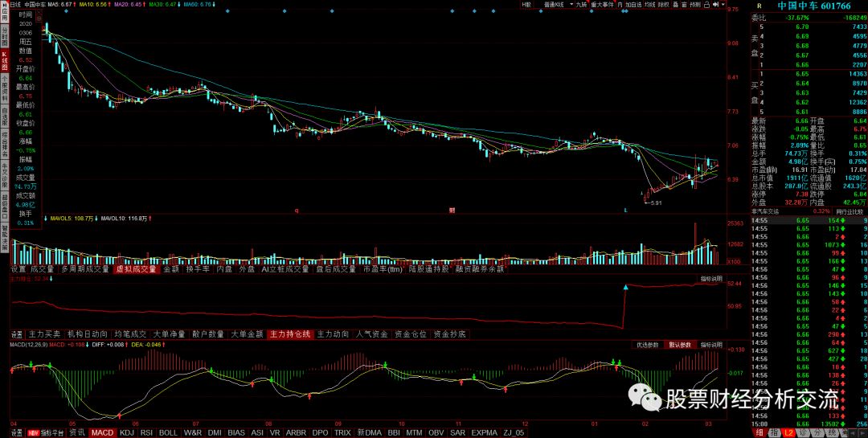The height and width of the screenshot is (438, 868).
Task: Select the RSI indicator tab
Action: point(147,432)
